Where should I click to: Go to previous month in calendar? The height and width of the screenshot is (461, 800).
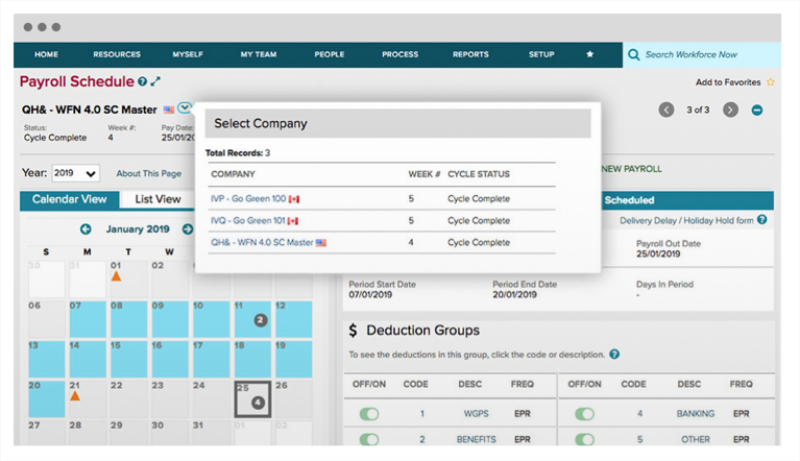coord(85,229)
